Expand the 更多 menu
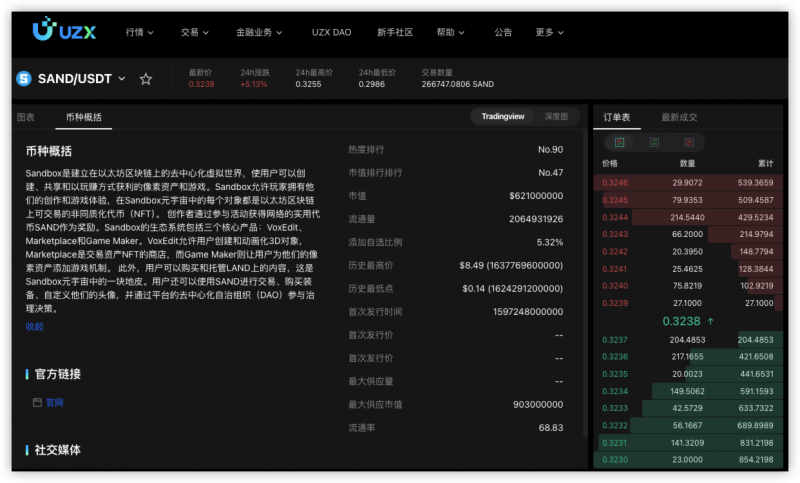Viewport: 800px width, 483px height. (549, 32)
